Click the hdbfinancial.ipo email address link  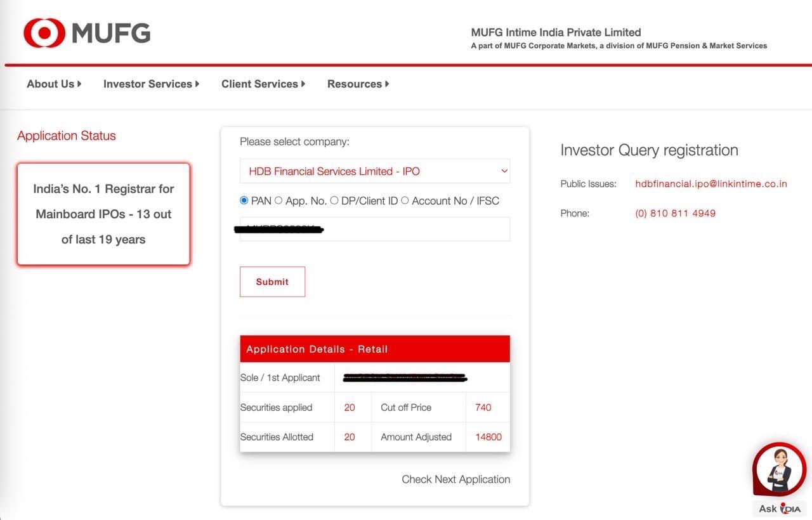tap(711, 183)
